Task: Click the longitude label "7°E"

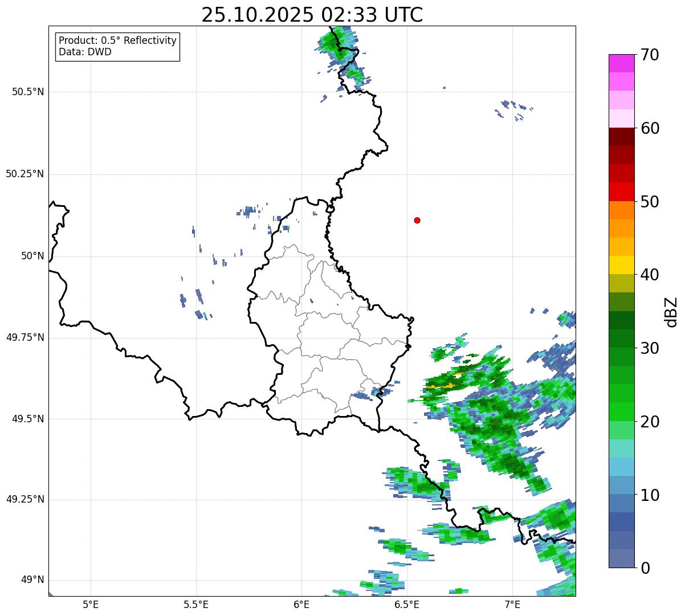Action: click(x=512, y=604)
